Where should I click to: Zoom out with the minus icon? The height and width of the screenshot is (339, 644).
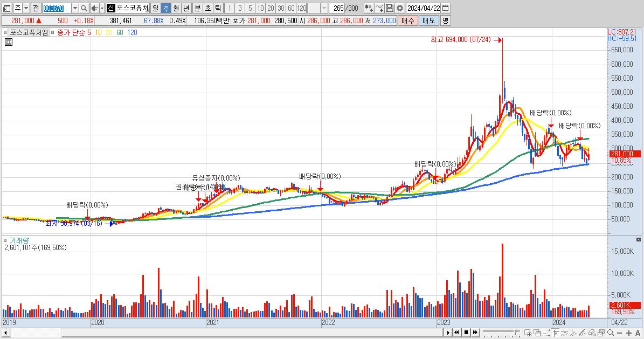(619, 333)
